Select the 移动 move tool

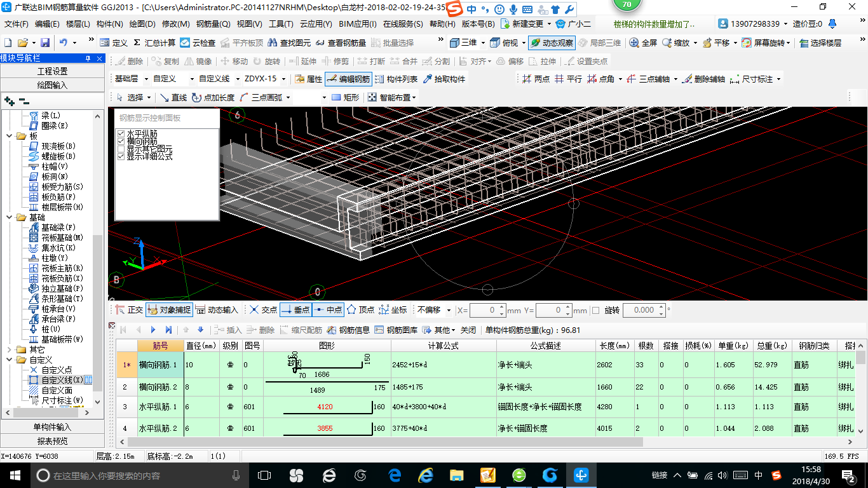(x=234, y=61)
